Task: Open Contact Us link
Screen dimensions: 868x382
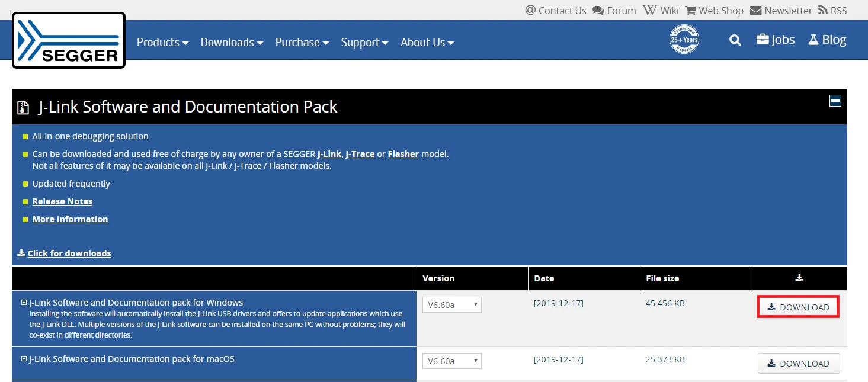Action: click(x=556, y=11)
